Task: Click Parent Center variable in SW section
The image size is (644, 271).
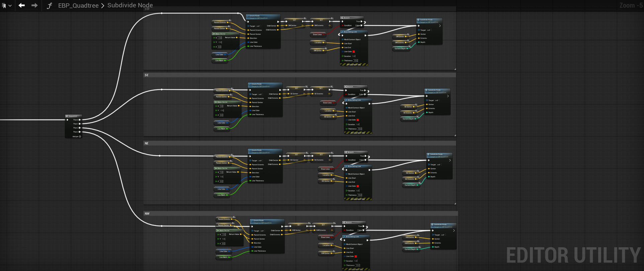Action: click(220, 28)
